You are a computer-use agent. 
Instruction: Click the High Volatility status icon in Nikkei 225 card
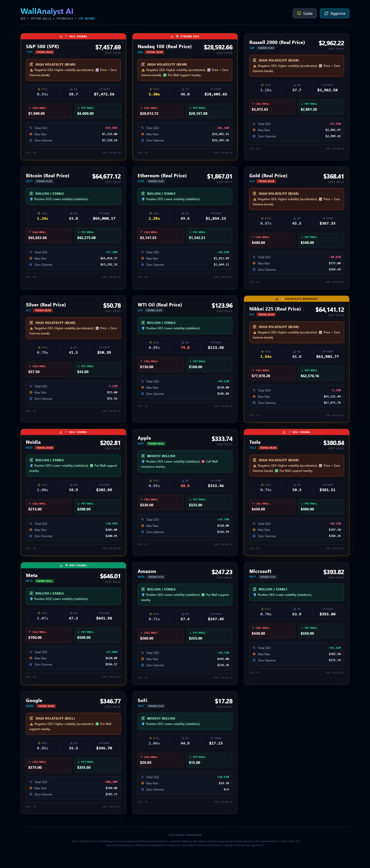point(255,327)
